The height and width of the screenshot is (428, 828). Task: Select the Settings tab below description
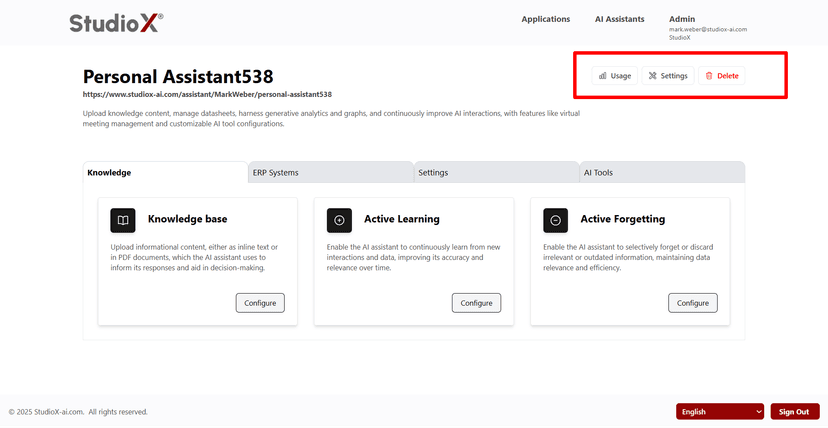point(433,173)
